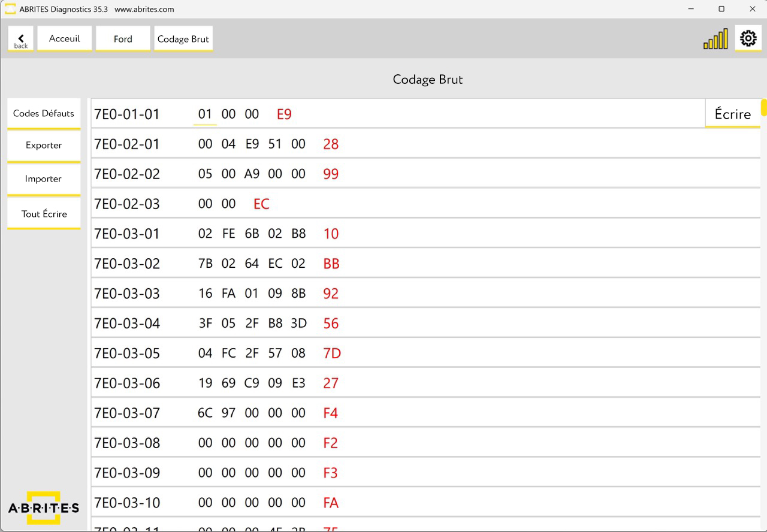Image resolution: width=767 pixels, height=532 pixels.
Task: Select the Codage Brut breadcrumb
Action: pos(183,39)
